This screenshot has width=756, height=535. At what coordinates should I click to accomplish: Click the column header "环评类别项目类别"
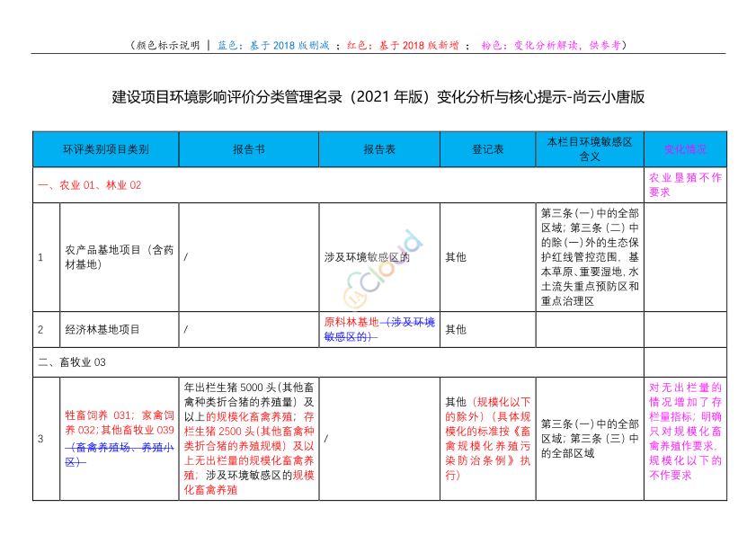click(x=105, y=149)
